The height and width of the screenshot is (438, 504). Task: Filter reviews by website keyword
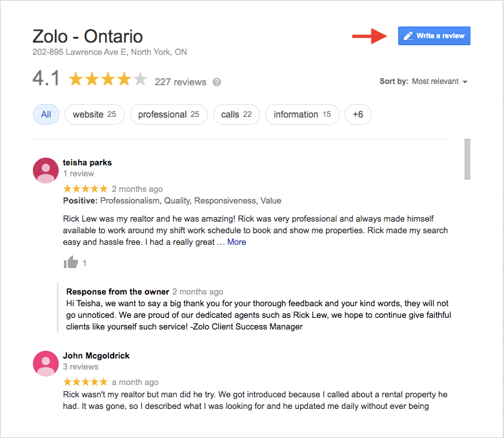(94, 114)
